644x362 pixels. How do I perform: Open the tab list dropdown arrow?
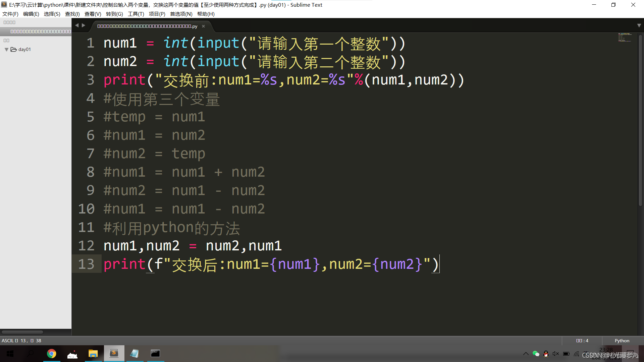(639, 25)
